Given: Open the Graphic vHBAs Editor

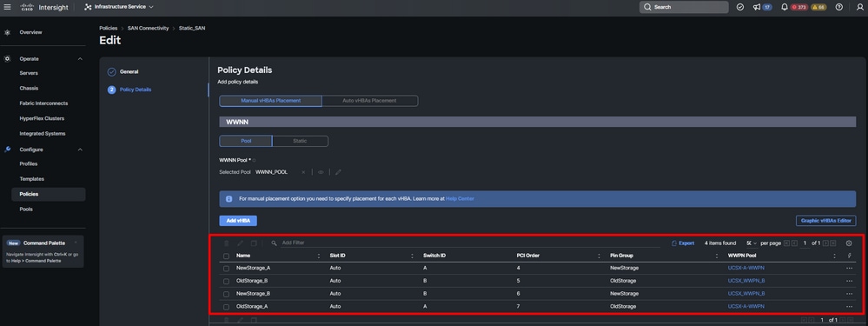Looking at the screenshot, I should tap(825, 221).
